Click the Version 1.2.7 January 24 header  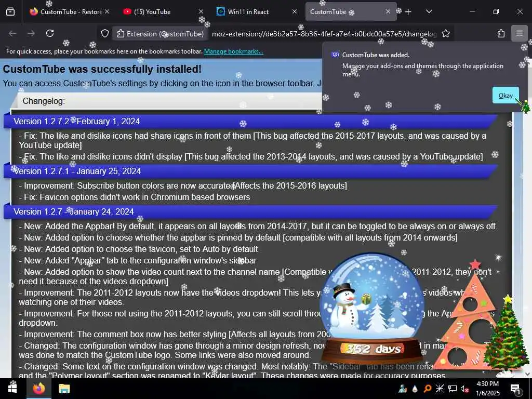pos(250,212)
